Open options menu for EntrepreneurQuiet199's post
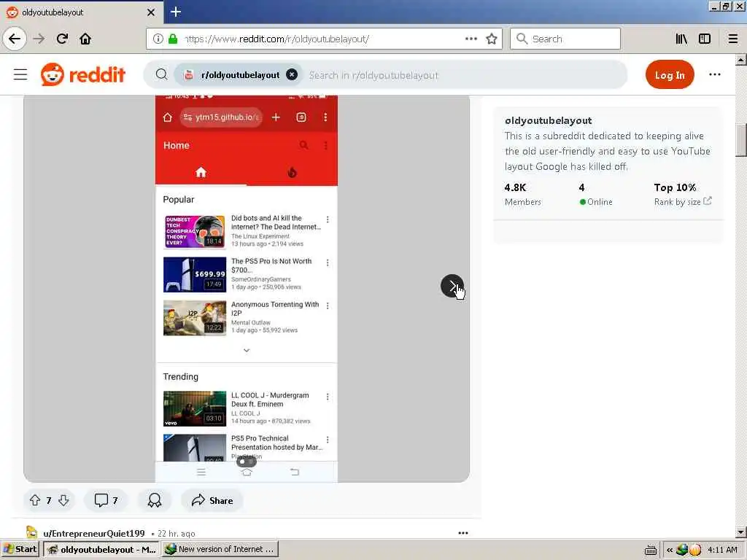747x560 pixels. 463,533
